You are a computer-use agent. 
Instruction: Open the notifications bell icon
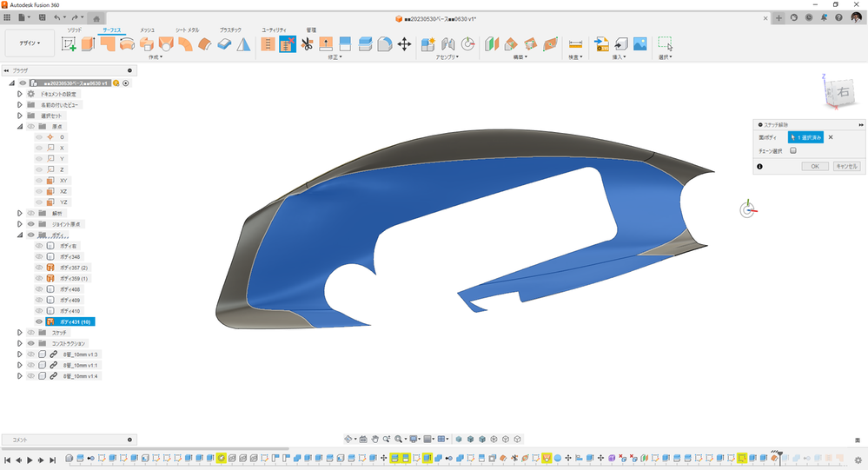(824, 17)
